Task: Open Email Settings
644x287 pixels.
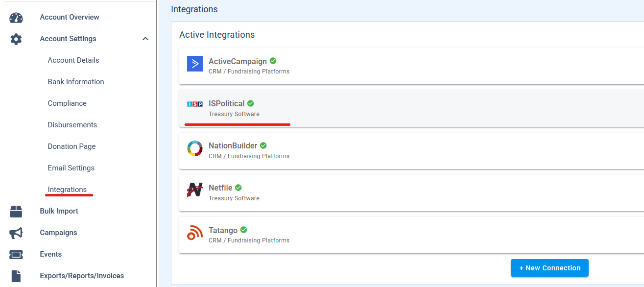Action: point(71,168)
